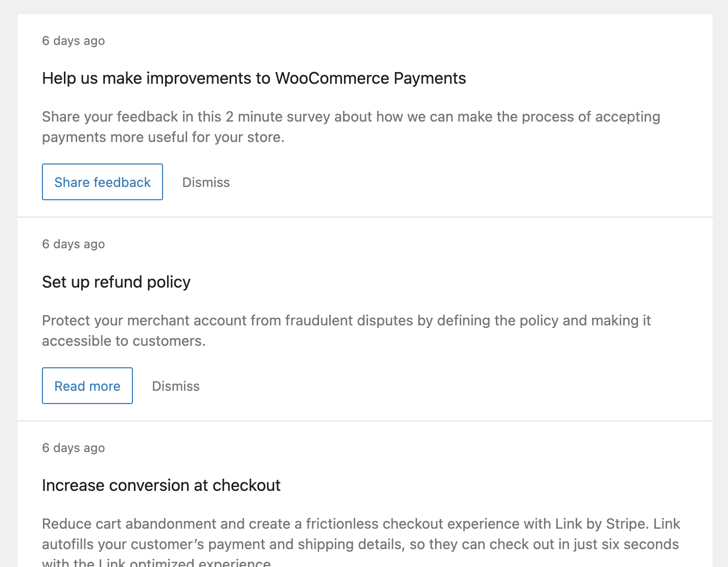
Task: Click the 'autofills your customer's payment' line
Action: point(360,545)
